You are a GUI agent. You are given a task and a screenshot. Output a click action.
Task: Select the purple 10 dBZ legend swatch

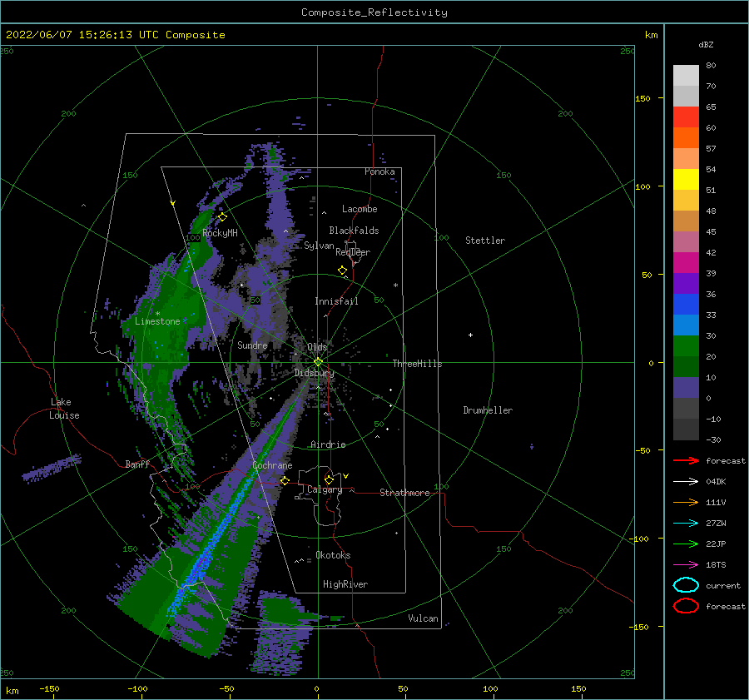686,388
